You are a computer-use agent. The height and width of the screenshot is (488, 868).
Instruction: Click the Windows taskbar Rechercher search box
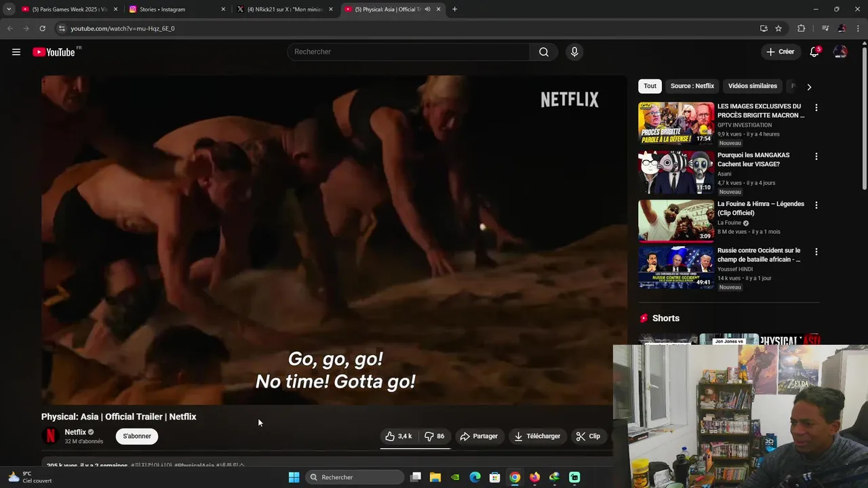pos(355,477)
